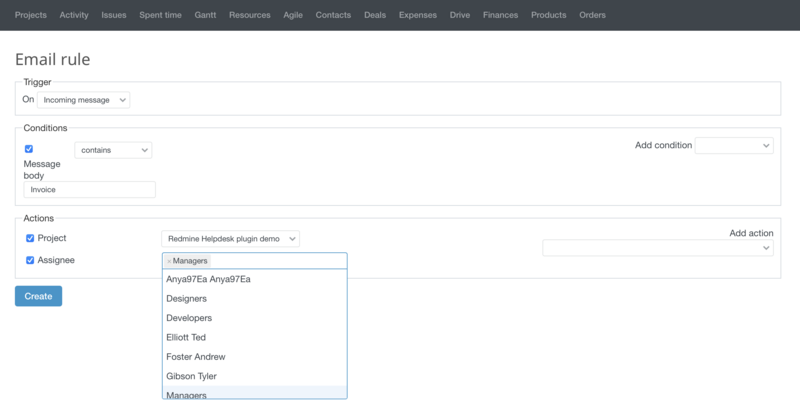Open the Incoming message trigger dropdown
The image size is (800, 409).
84,100
